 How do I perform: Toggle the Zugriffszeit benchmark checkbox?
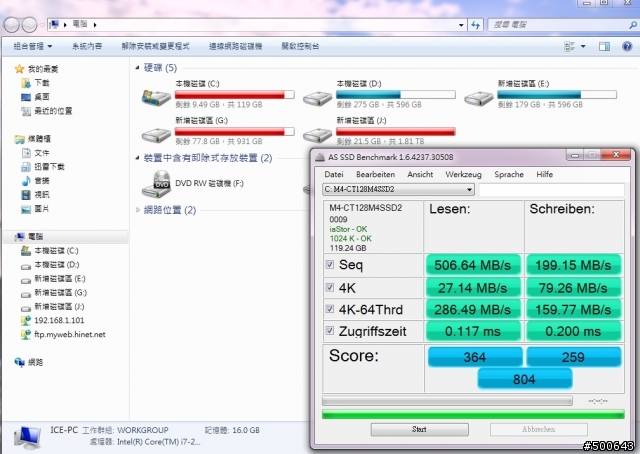pyautogui.click(x=330, y=331)
